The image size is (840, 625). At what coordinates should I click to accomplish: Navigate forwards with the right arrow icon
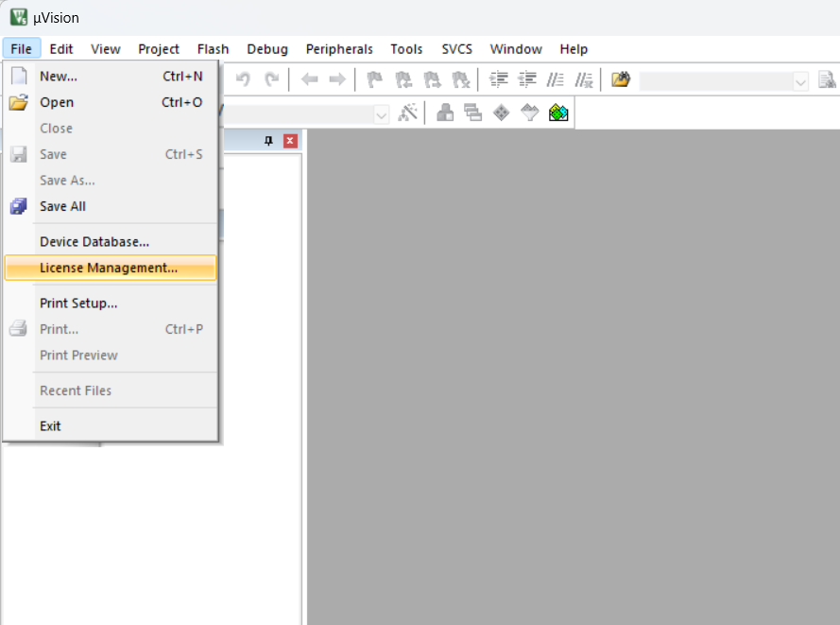pos(337,79)
